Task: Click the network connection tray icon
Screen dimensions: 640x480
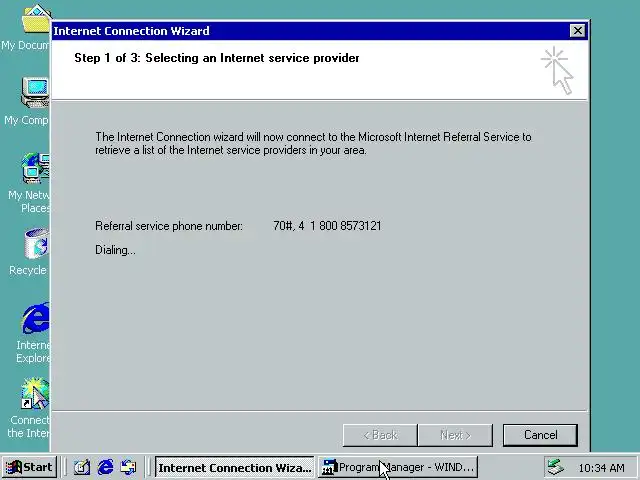Action: 556,467
